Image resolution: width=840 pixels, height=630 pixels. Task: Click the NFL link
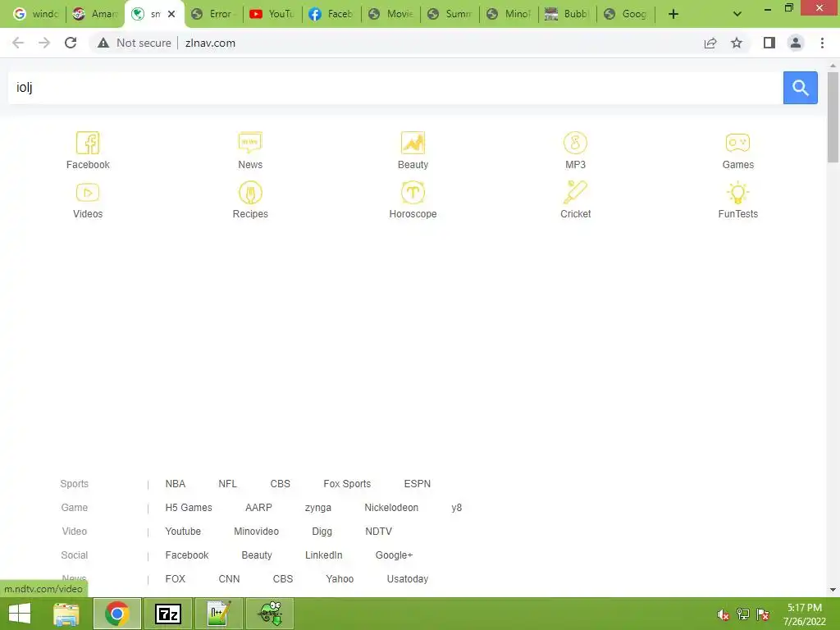point(227,484)
